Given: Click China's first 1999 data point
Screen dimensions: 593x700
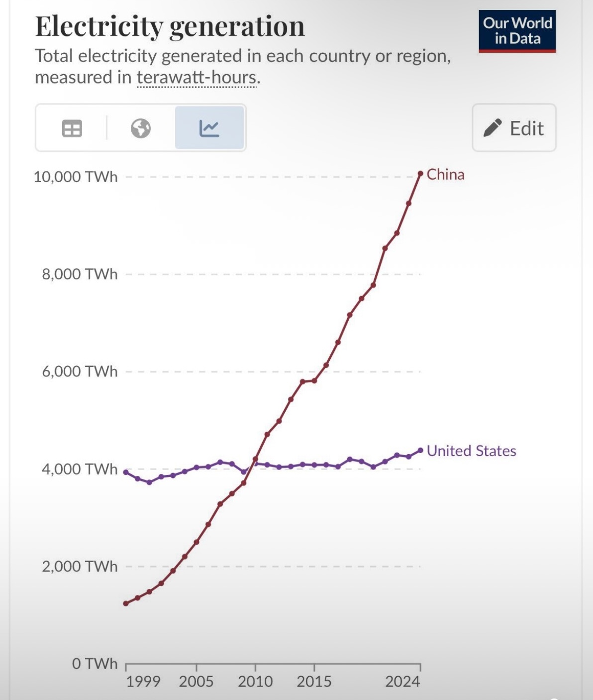Looking at the screenshot, I should (126, 603).
